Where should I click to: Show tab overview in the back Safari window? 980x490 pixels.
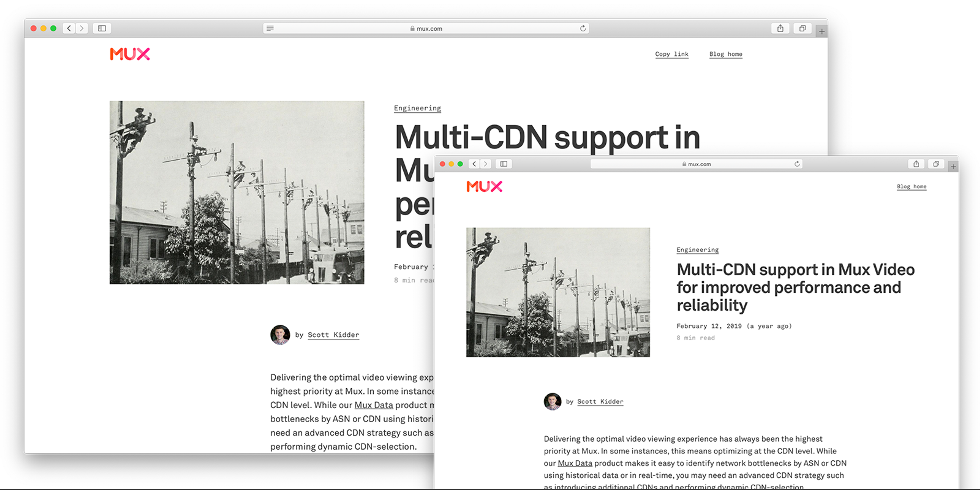point(802,28)
